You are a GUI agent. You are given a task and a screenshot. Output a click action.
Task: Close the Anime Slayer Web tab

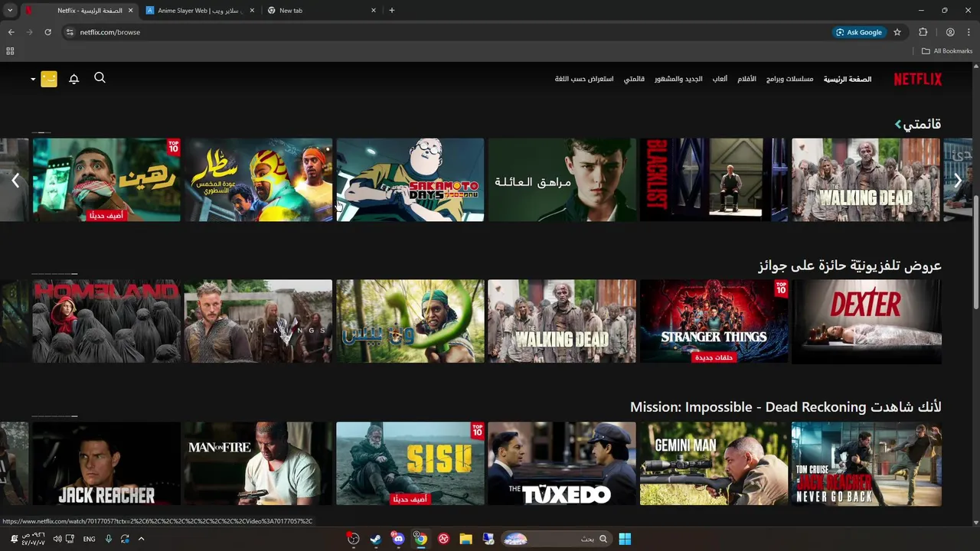tap(252, 11)
